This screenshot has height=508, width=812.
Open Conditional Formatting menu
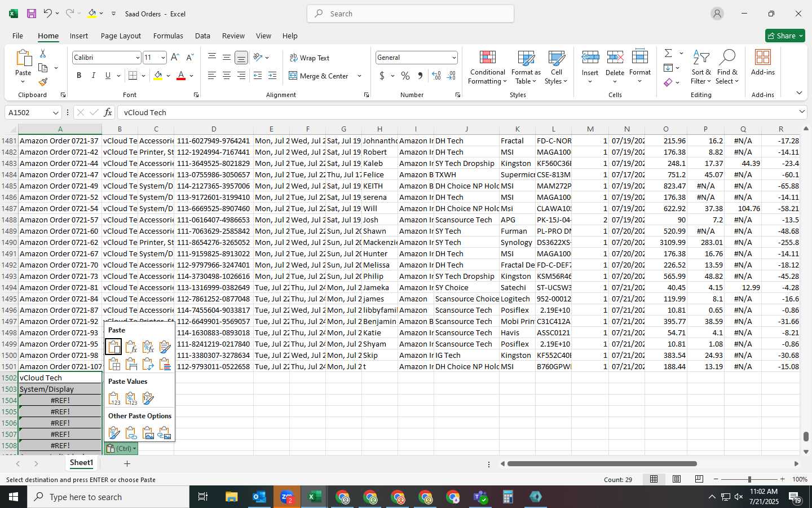(x=487, y=68)
